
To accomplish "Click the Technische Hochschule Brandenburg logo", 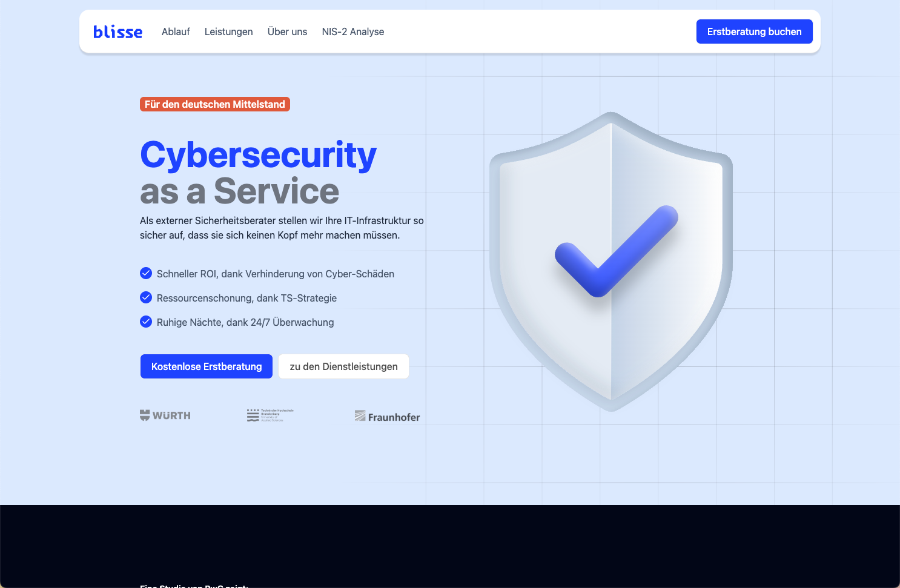I will (270, 415).
